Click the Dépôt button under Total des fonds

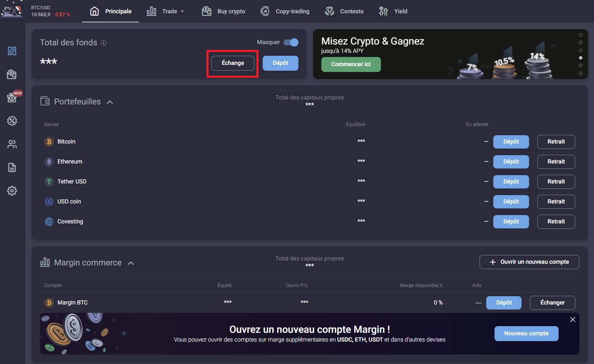pos(281,63)
